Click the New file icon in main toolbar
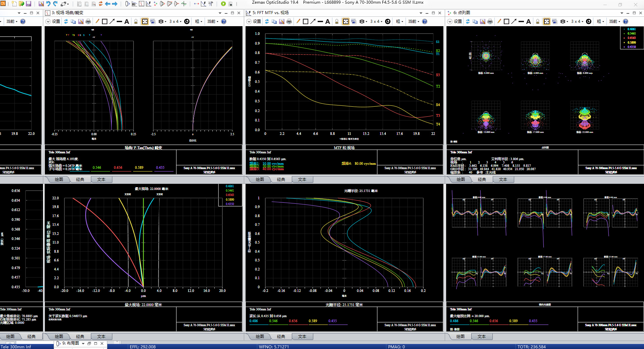This screenshot has height=349, width=644. (x=14, y=4)
